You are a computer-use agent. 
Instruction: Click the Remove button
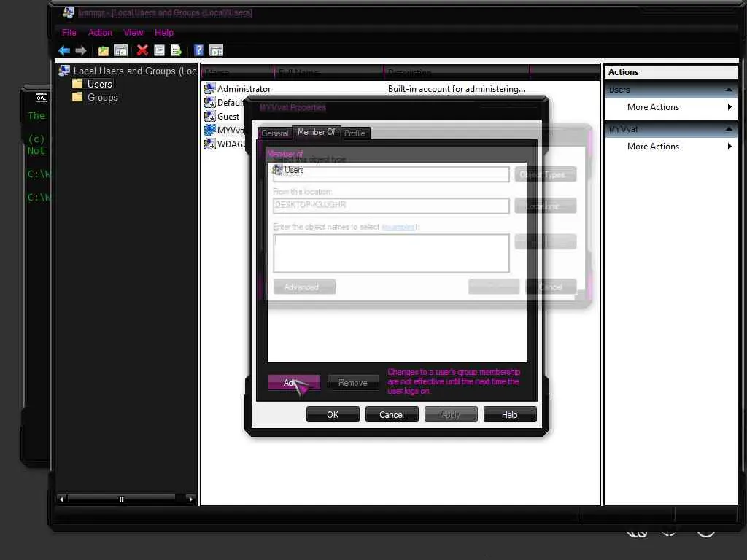[353, 383]
